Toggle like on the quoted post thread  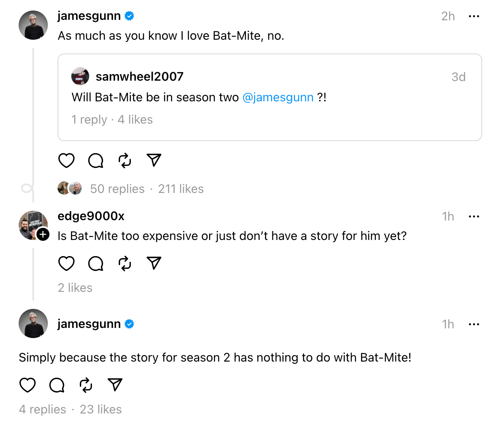coord(66,161)
